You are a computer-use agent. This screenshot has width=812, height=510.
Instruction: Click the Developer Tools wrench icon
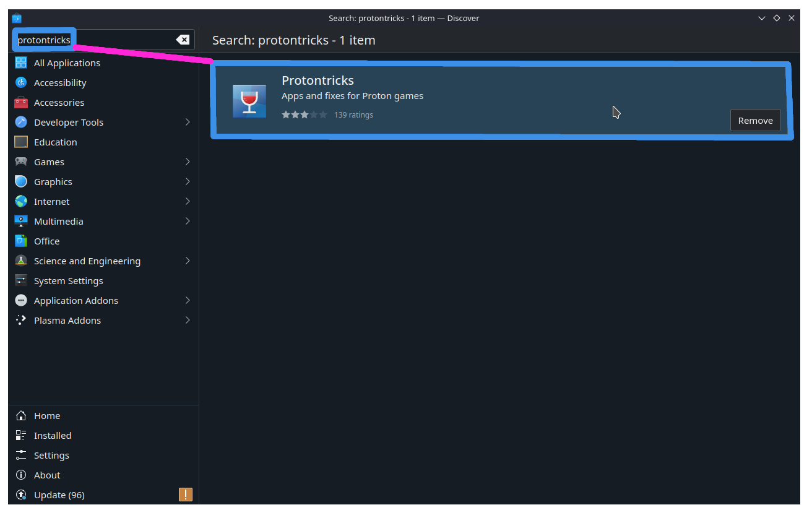click(21, 122)
